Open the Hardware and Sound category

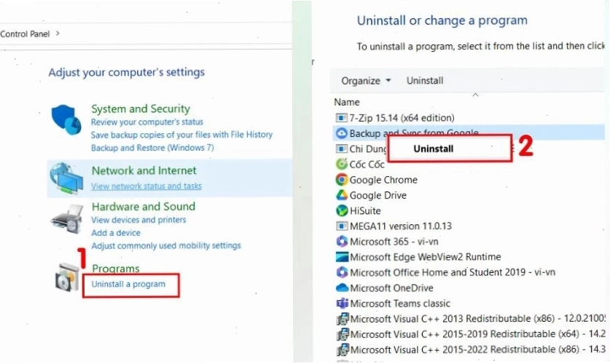pos(143,207)
